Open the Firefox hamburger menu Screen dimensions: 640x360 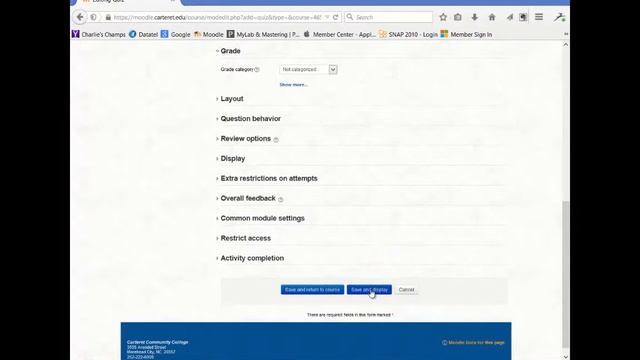[539, 17]
